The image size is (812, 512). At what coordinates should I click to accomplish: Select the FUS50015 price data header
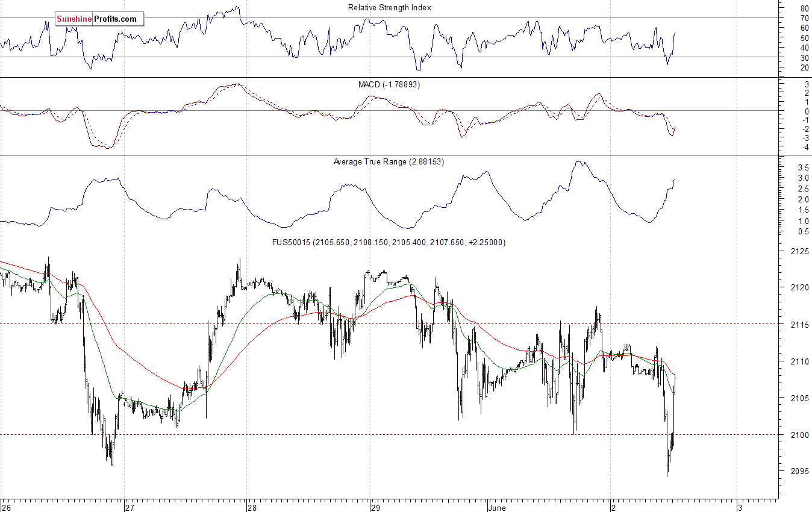coord(389,242)
